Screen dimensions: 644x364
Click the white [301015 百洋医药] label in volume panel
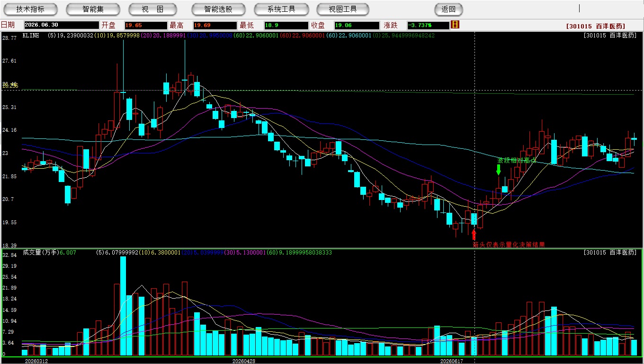click(x=610, y=252)
